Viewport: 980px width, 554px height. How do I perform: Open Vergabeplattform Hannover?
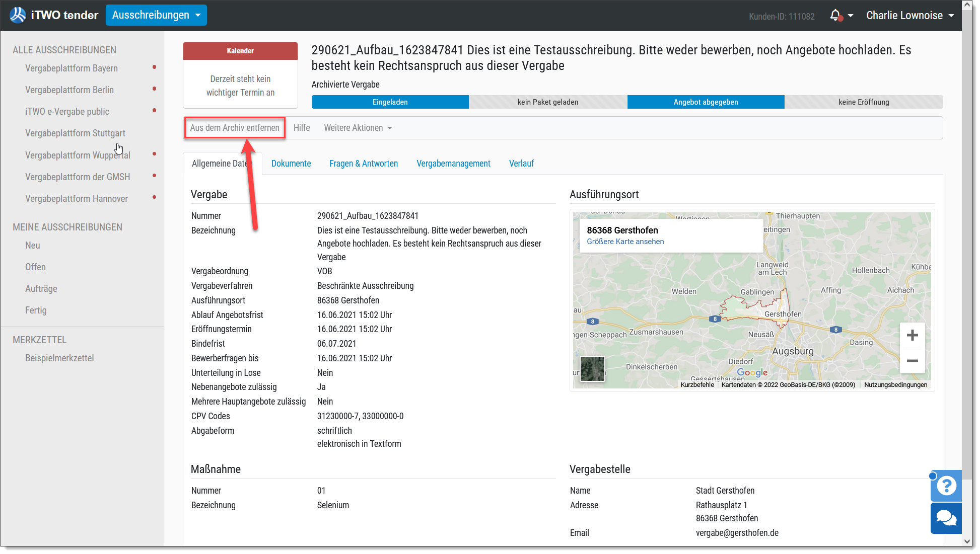pyautogui.click(x=77, y=198)
